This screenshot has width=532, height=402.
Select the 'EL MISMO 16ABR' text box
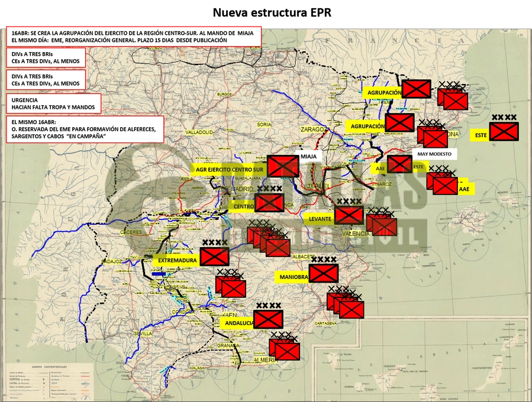tap(85, 129)
